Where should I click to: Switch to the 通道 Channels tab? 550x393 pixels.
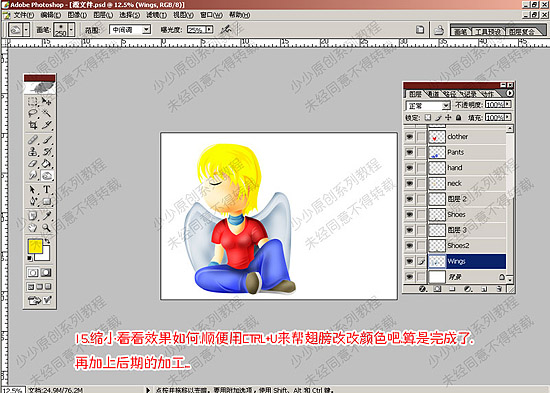pyautogui.click(x=434, y=94)
